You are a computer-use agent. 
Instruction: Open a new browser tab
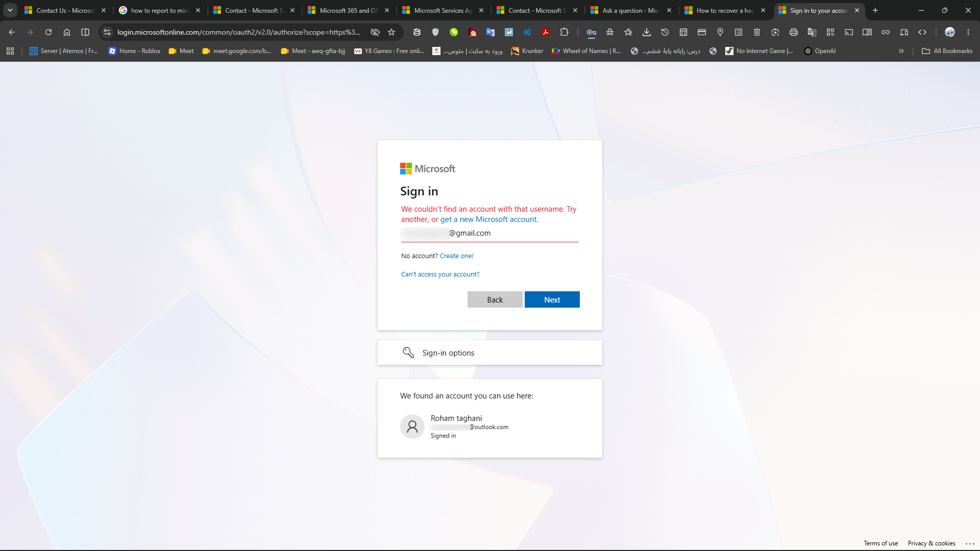(875, 10)
